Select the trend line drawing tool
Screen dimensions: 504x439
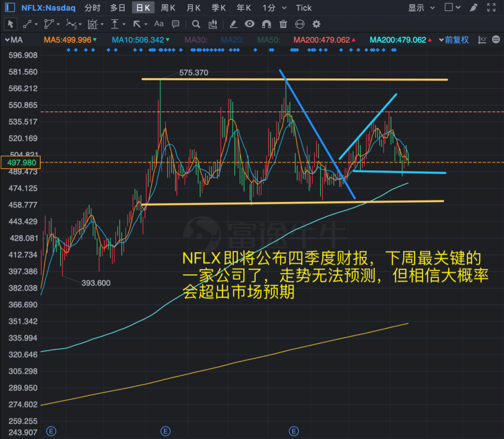28,24
